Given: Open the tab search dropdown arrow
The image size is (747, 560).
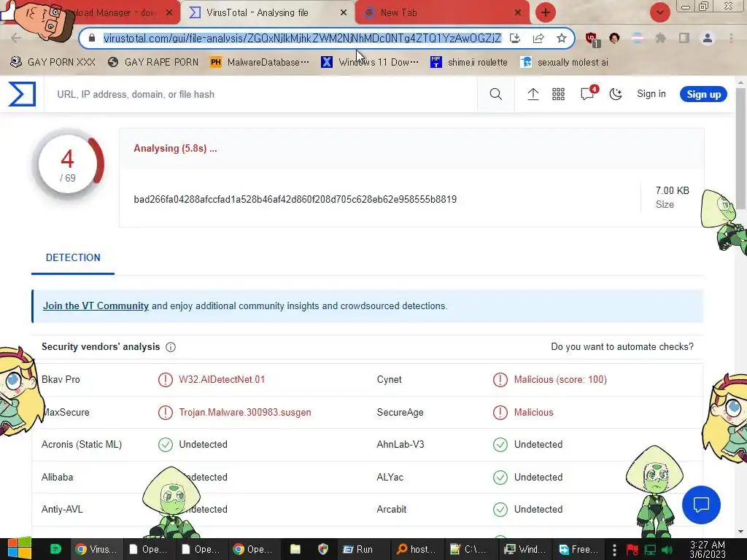Looking at the screenshot, I should tap(659, 12).
